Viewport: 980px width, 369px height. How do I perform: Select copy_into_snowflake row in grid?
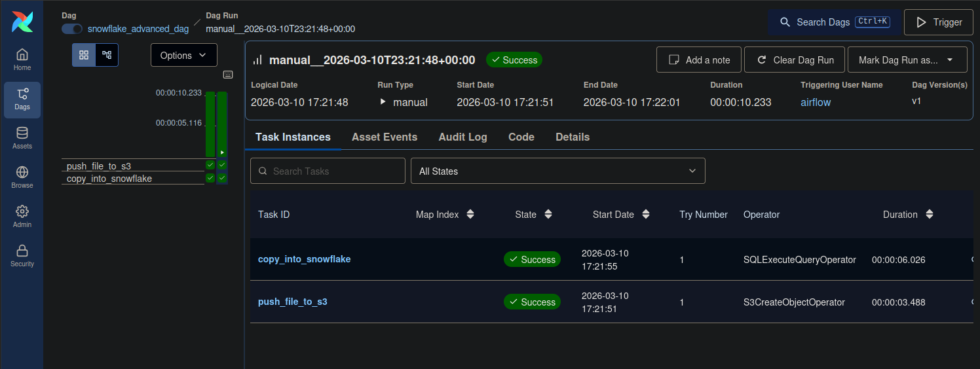point(133,178)
